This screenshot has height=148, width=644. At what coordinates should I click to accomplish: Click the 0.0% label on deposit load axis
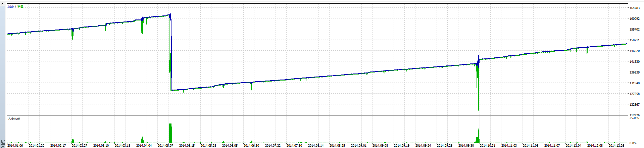tap(633, 143)
